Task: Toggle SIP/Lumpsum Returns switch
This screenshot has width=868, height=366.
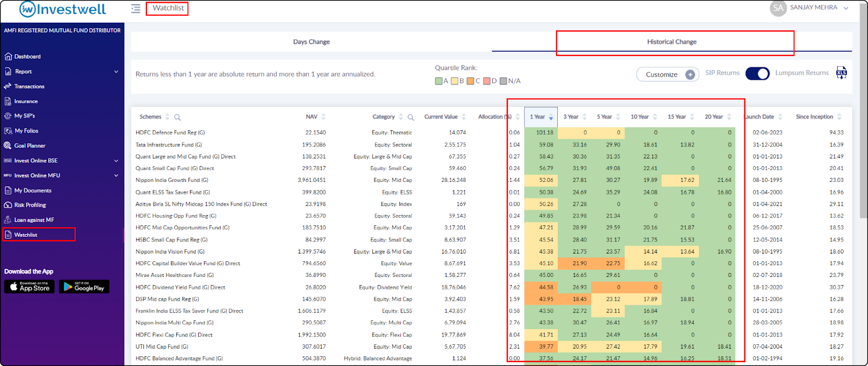Action: click(x=757, y=73)
